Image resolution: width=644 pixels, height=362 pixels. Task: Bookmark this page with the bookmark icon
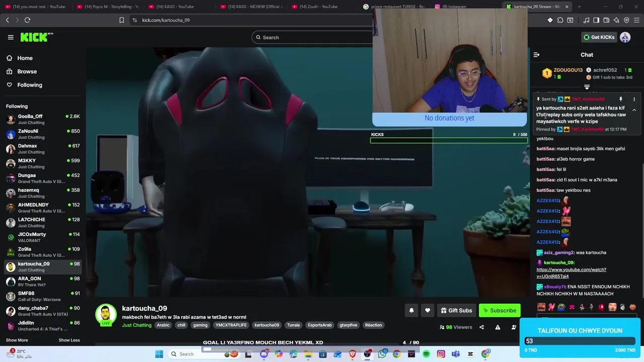coord(121,20)
